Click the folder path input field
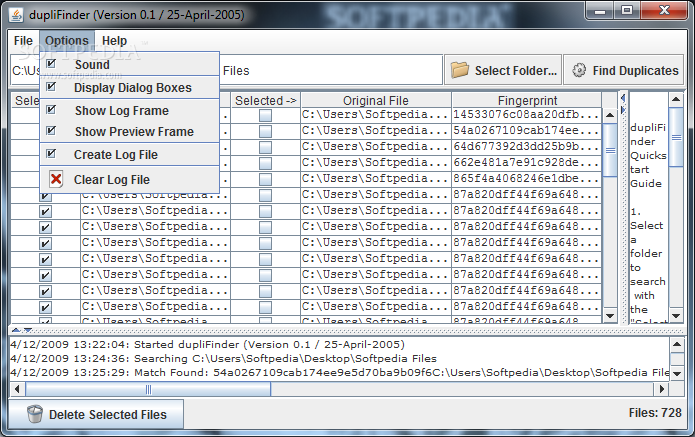 (226, 70)
